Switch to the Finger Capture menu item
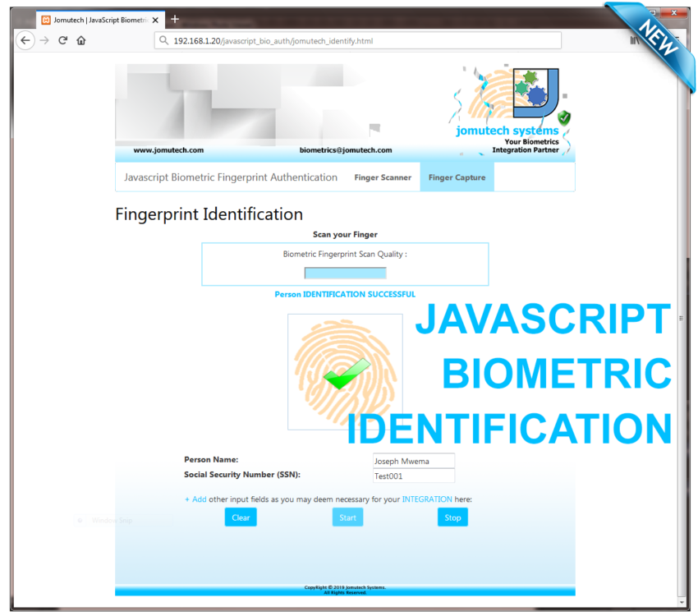Image resolution: width=698 pixels, height=616 pixels. tap(457, 177)
